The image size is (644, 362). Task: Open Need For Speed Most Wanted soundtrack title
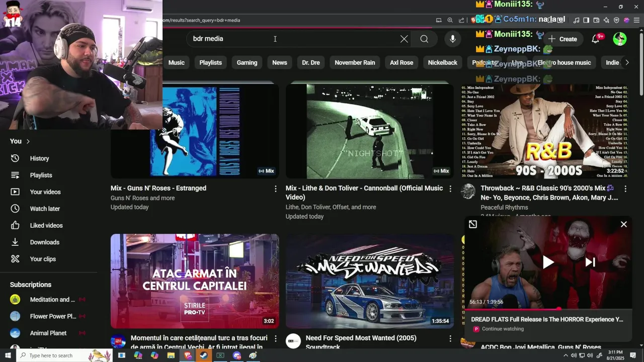click(x=361, y=342)
